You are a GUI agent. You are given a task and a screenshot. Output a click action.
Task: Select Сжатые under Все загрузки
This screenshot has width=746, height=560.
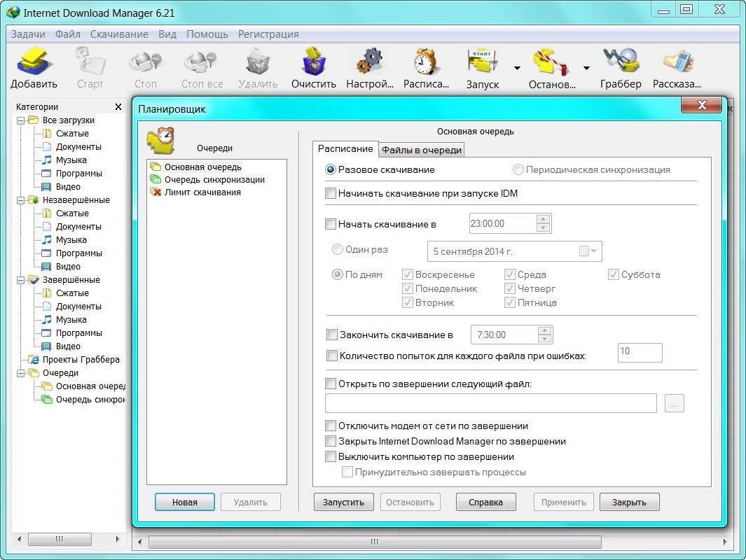72,134
